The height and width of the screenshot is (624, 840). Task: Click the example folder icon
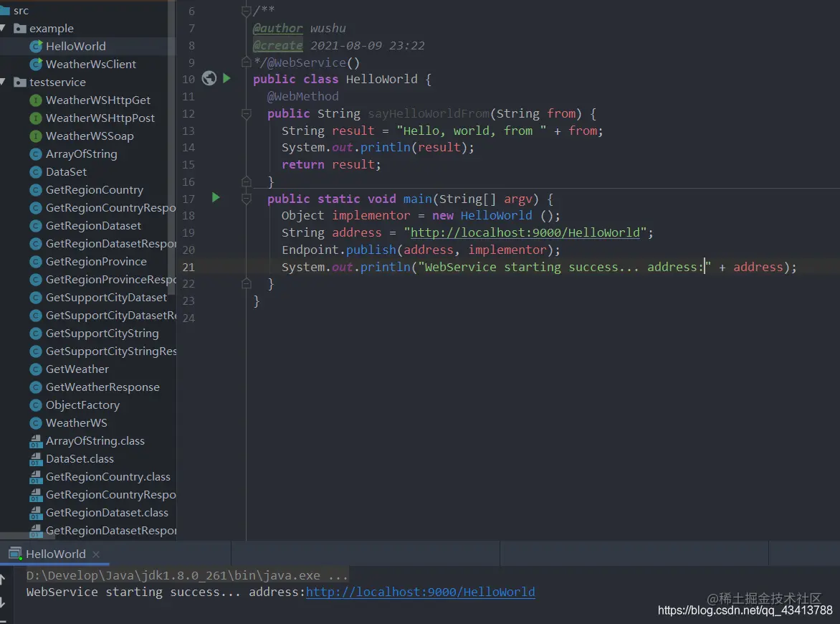click(20, 29)
